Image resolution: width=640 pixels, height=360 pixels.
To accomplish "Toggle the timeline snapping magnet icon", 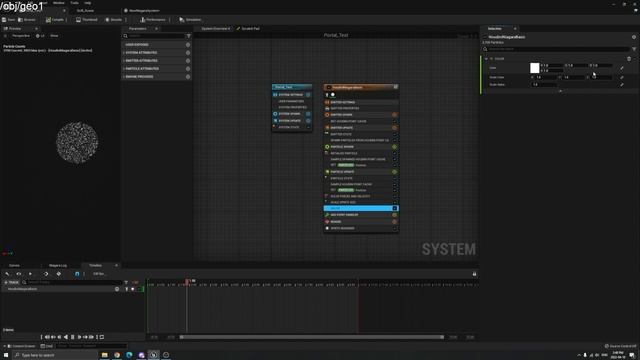I will [x=77, y=274].
